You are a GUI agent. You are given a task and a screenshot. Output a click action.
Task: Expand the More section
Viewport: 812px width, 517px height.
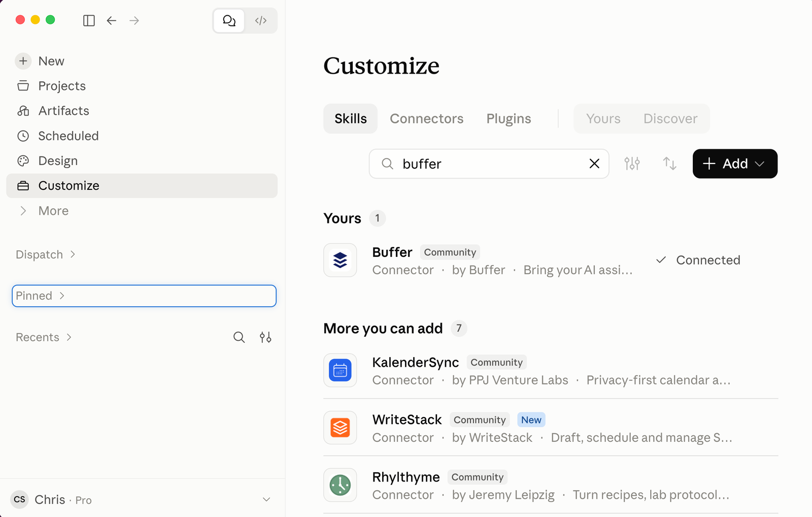[x=142, y=210]
